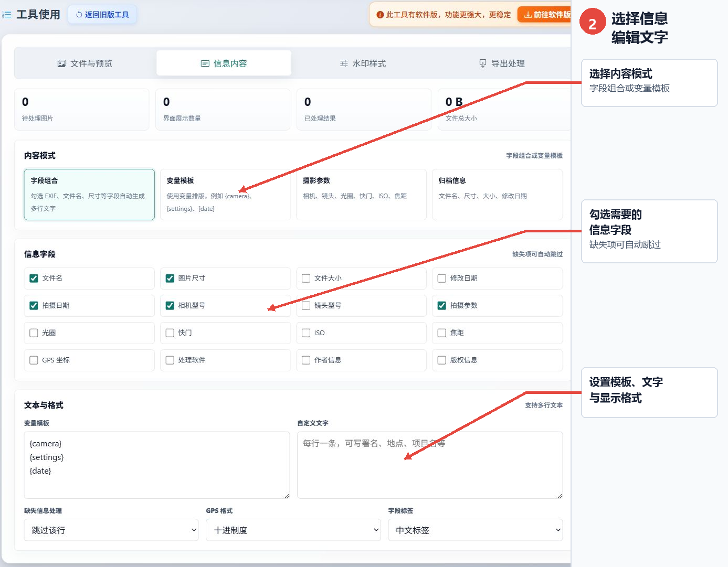This screenshot has height=567, width=728.
Task: Click the 工具使用 page title
Action: click(x=38, y=15)
